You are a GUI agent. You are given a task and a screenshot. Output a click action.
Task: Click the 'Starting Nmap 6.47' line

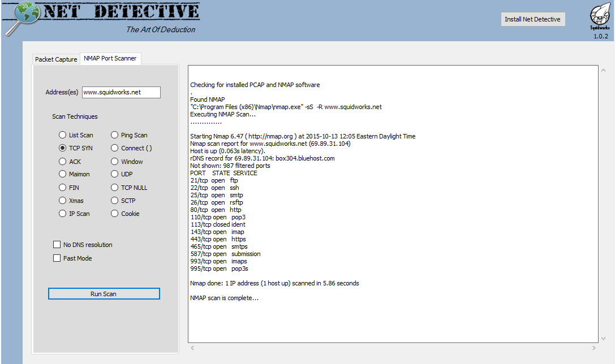[x=303, y=136]
